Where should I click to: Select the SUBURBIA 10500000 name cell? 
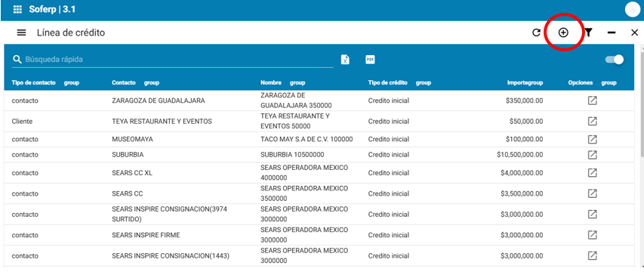click(292, 155)
